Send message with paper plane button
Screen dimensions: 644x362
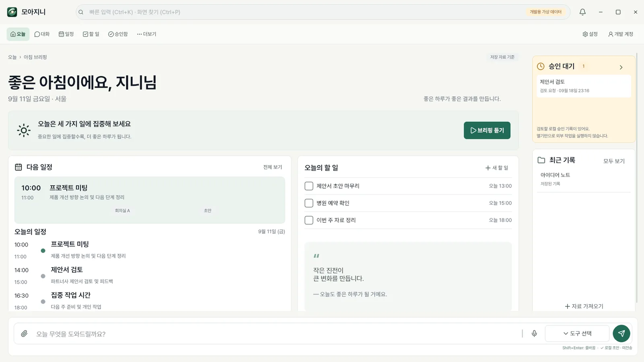point(621,333)
